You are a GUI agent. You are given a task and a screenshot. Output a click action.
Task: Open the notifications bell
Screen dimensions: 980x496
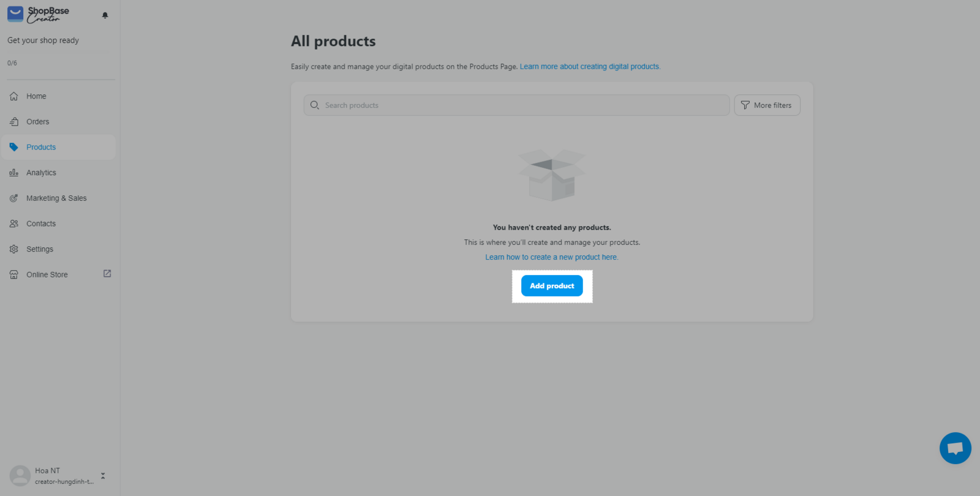click(105, 15)
